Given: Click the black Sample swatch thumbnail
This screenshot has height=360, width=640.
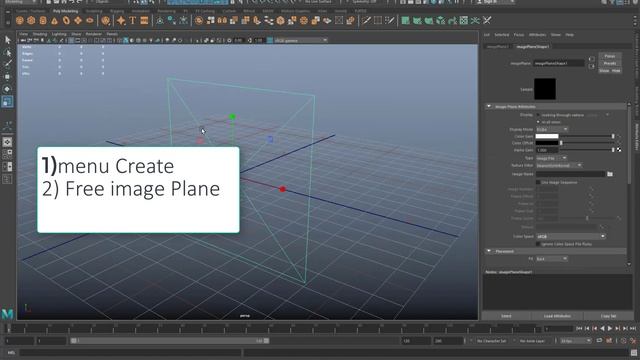Looking at the screenshot, I should [x=545, y=89].
